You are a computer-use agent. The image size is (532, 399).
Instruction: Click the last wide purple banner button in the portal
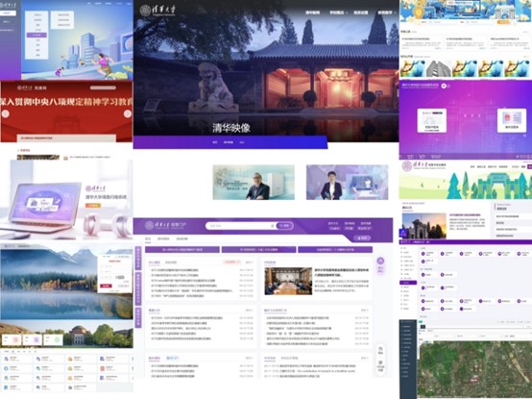[x=335, y=250]
